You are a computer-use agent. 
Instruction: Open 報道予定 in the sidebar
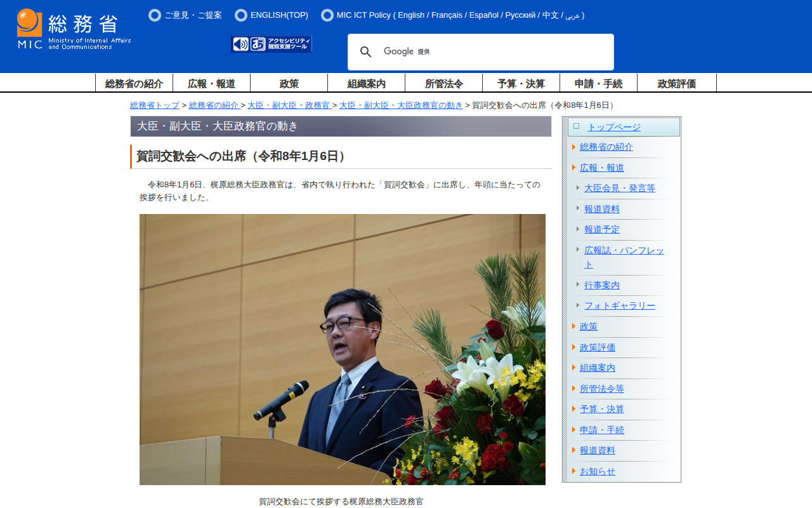(x=601, y=229)
